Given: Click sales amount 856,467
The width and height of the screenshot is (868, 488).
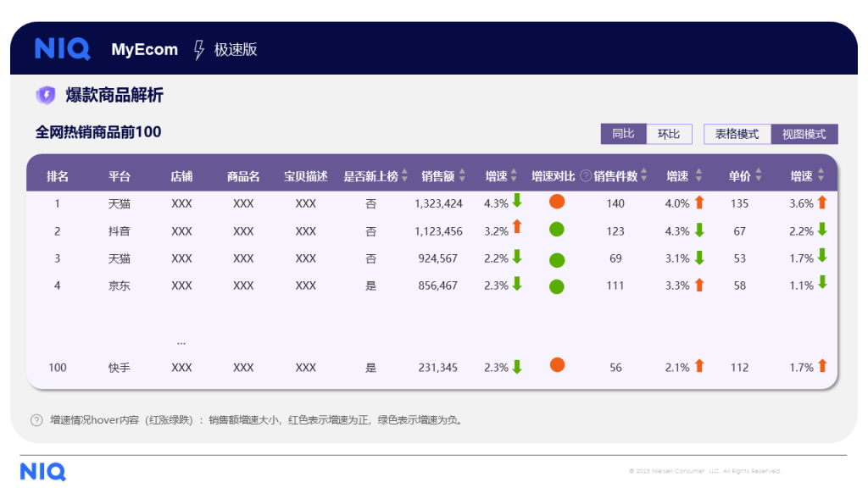Looking at the screenshot, I should [438, 286].
